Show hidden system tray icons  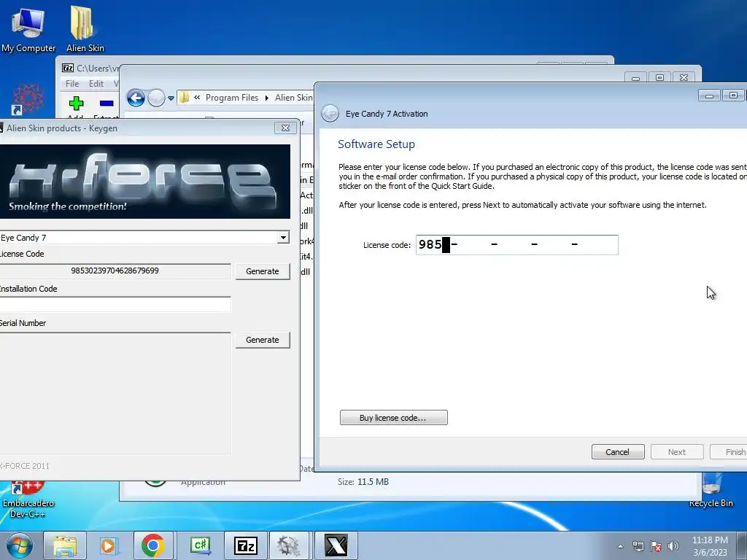[620, 546]
